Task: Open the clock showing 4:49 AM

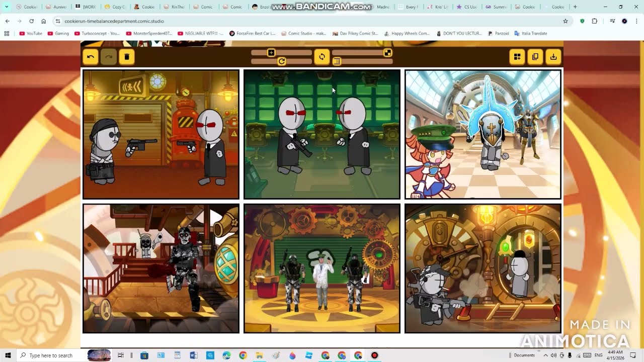Action: (x=615, y=355)
